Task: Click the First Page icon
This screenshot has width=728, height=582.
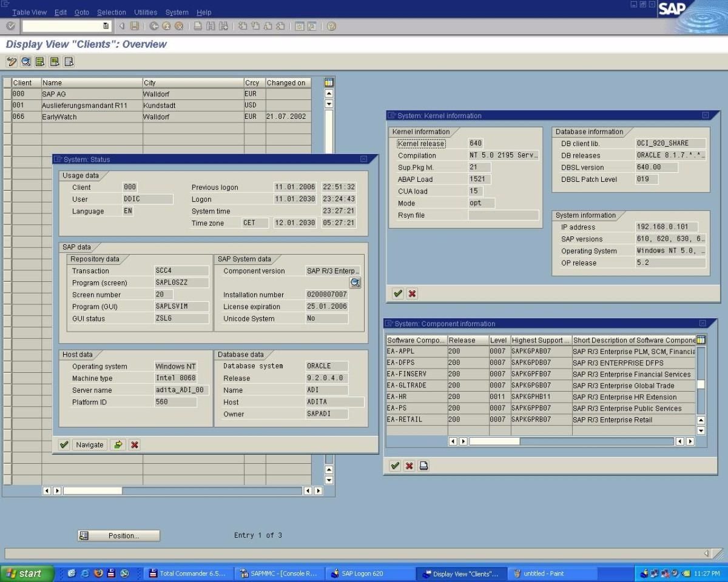Action: point(243,26)
